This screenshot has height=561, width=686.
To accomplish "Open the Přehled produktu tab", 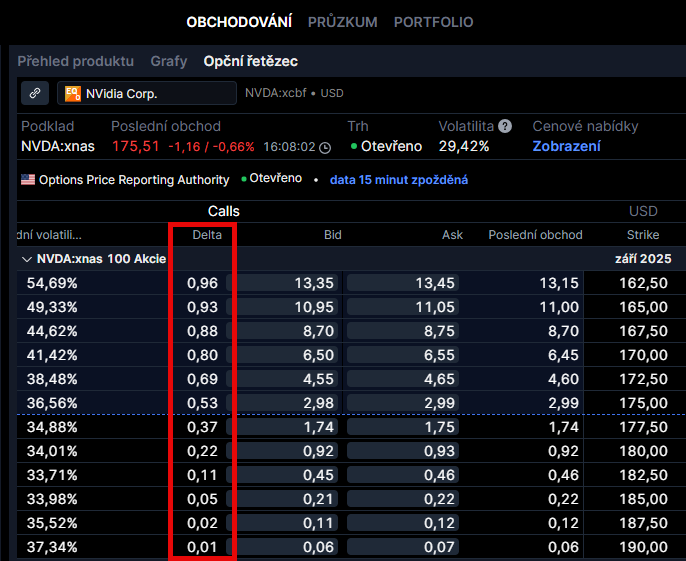I will click(76, 61).
